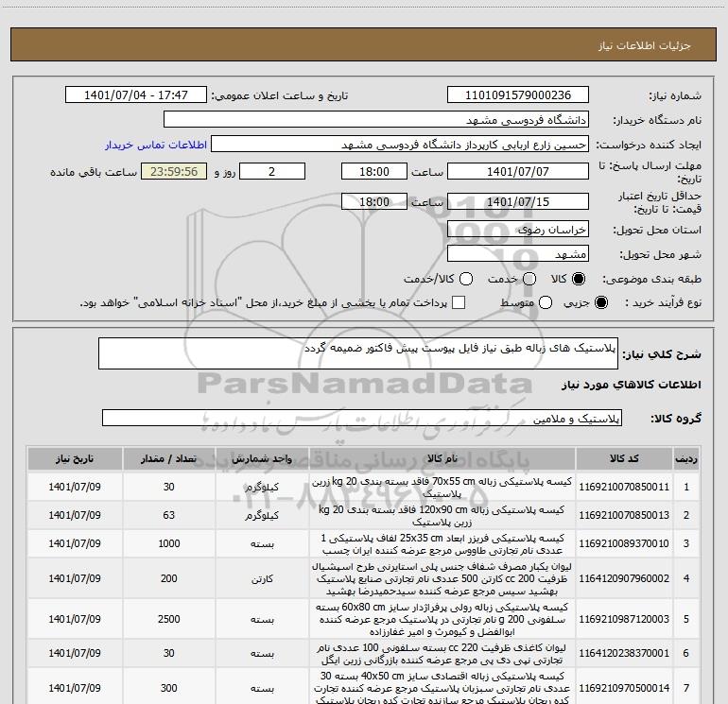728x704 pixels.
Task: Select the کالا/خدمت radio button
Action: pos(466,279)
